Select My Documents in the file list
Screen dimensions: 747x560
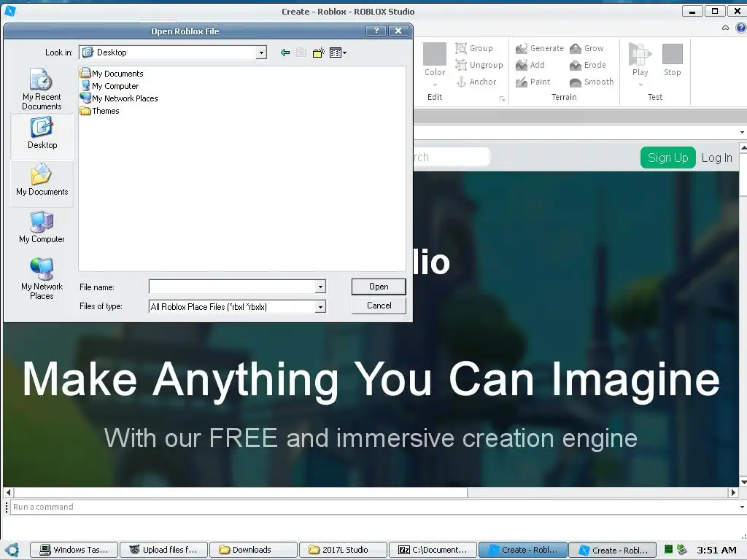112,74
